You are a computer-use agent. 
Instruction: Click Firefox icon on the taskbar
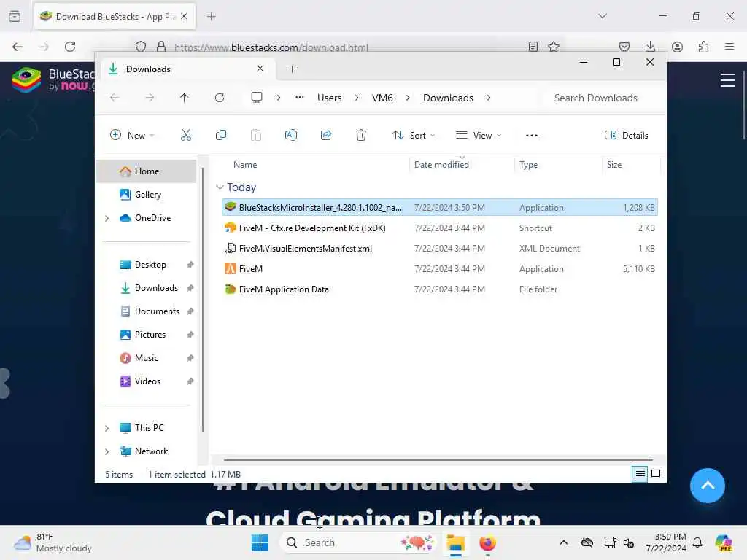point(487,542)
